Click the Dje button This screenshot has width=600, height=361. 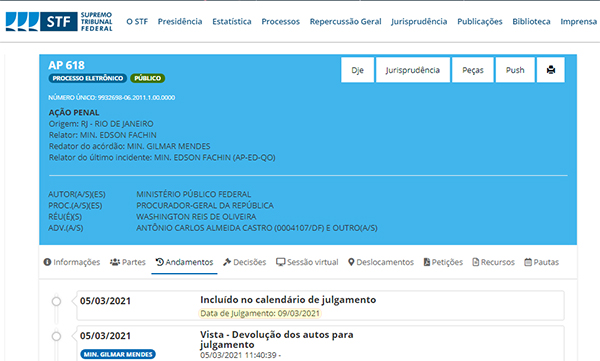click(357, 70)
